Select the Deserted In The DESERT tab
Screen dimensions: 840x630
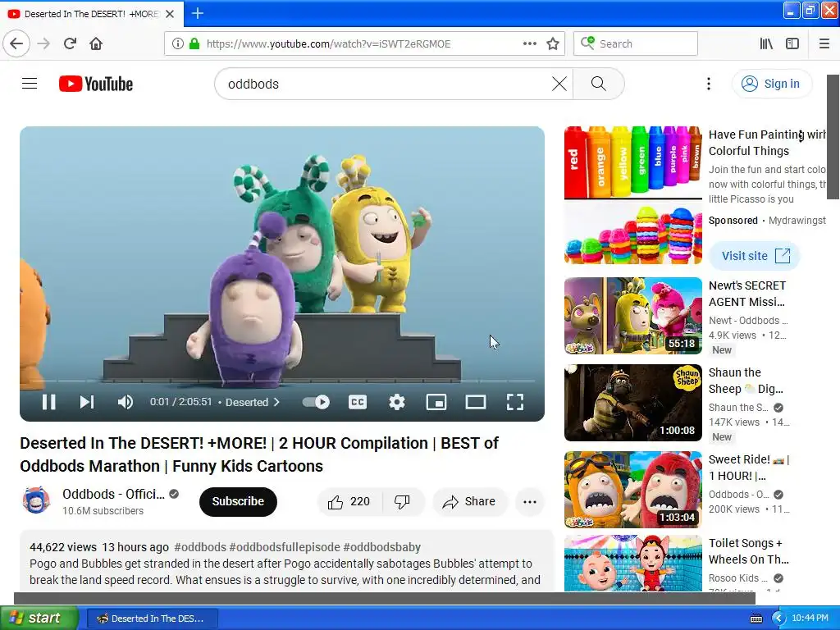tap(92, 14)
